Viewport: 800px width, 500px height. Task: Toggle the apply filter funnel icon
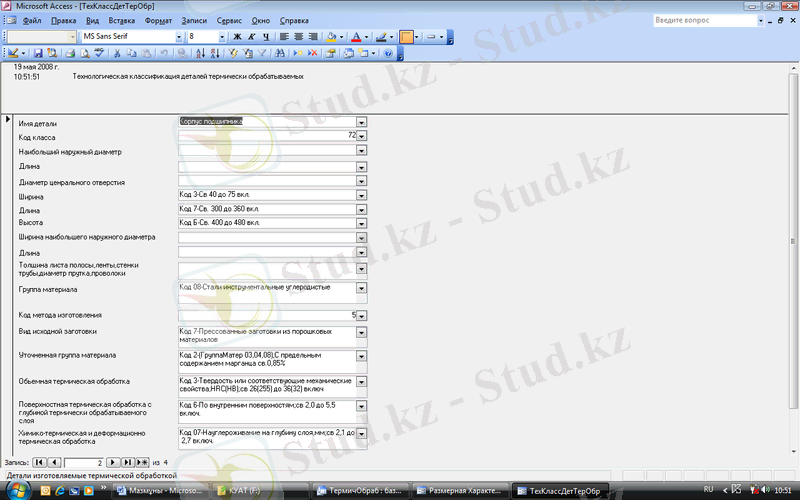click(262, 53)
